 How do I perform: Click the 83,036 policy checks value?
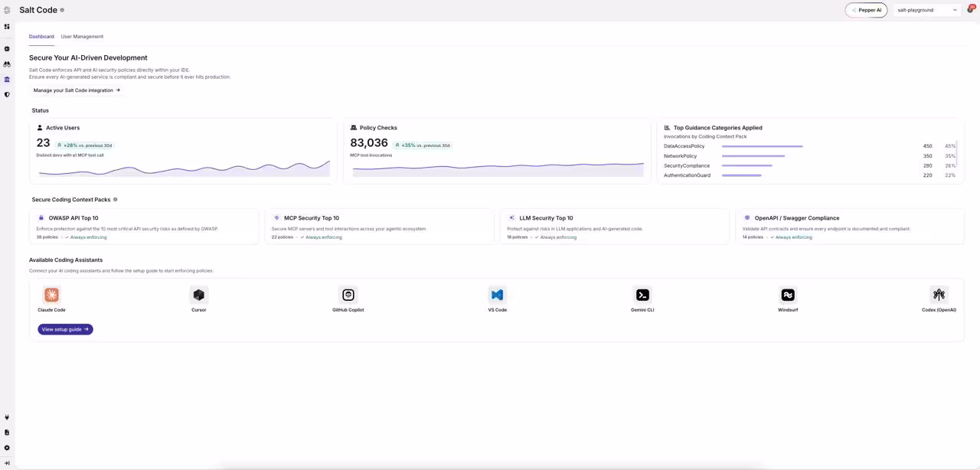click(x=369, y=143)
